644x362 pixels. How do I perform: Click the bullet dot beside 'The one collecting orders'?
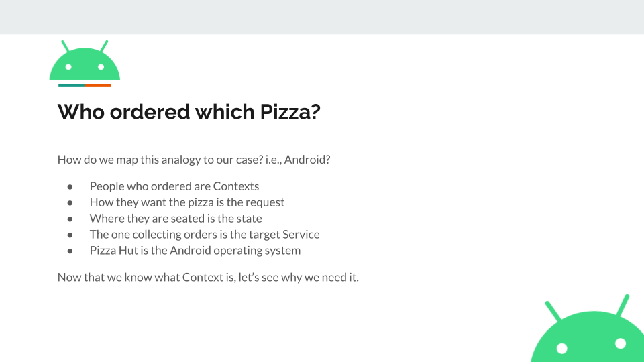[x=70, y=235]
